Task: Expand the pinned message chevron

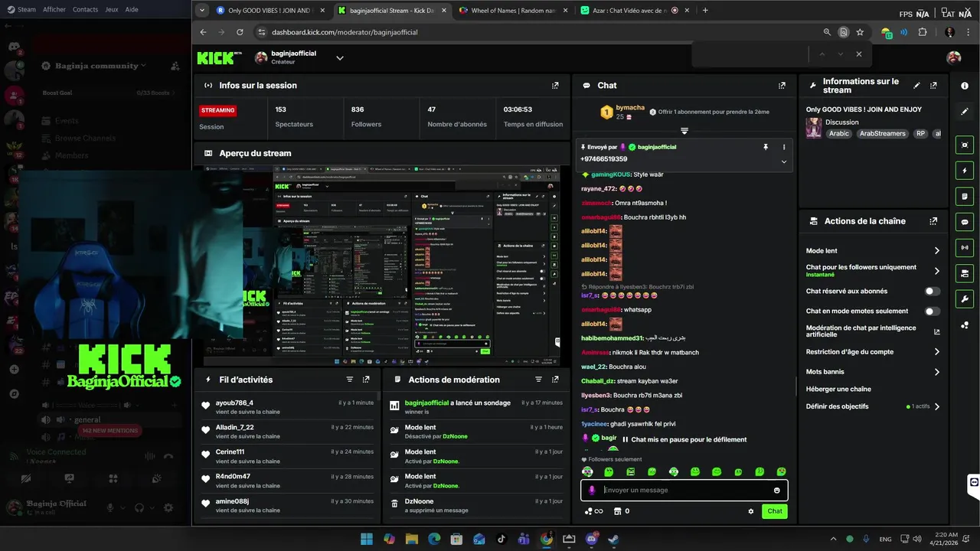Action: [x=783, y=162]
